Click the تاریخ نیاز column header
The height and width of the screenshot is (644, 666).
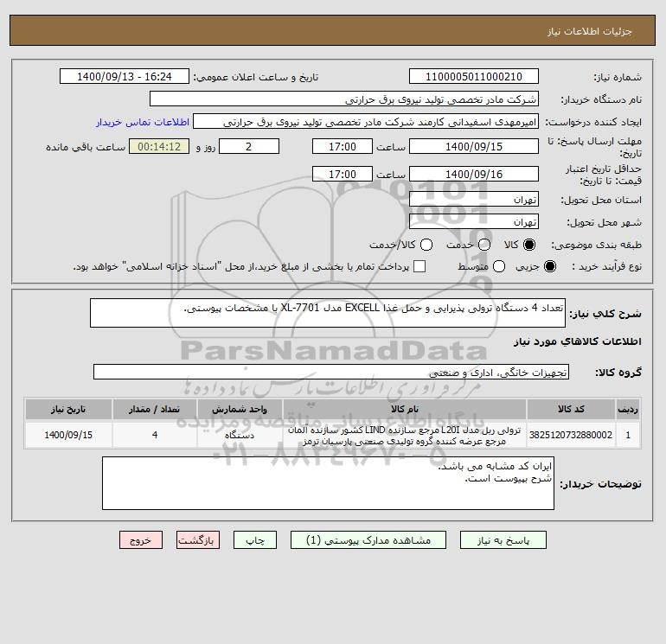click(68, 409)
